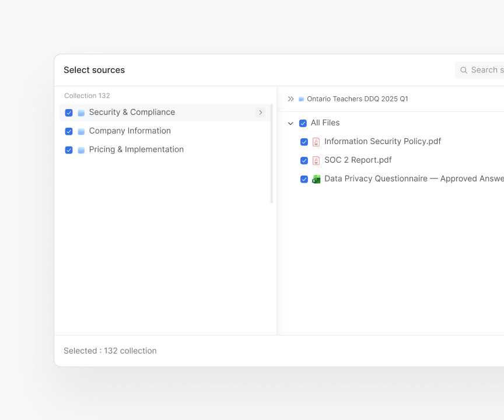The height and width of the screenshot is (420, 504).
Task: Uncheck Information Security Policy.pdf checkbox
Action: 304,142
